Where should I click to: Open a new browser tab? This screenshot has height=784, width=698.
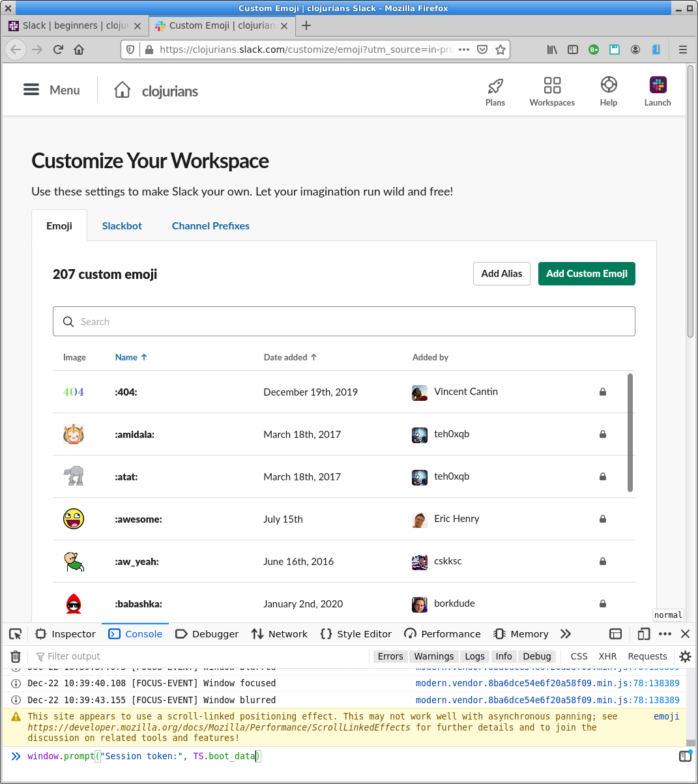coord(306,25)
